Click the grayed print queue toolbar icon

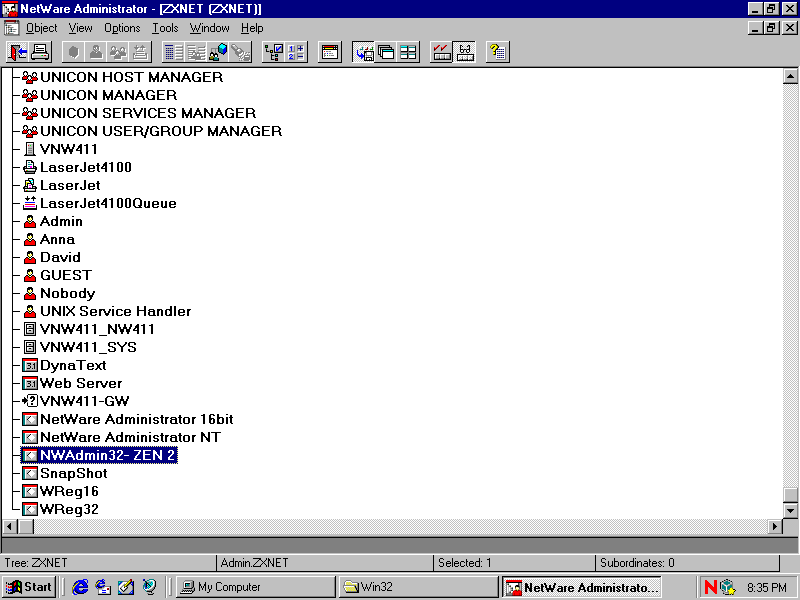[140, 52]
